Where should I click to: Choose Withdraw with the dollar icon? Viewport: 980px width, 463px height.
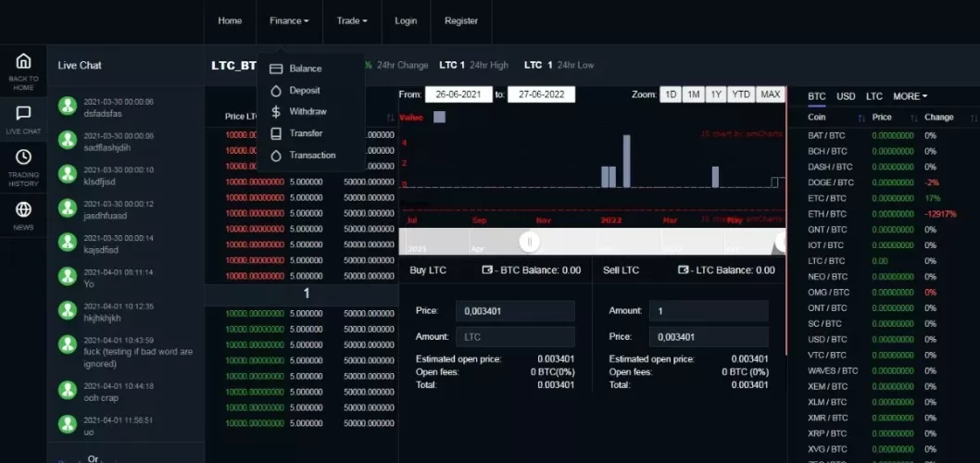[x=276, y=112]
